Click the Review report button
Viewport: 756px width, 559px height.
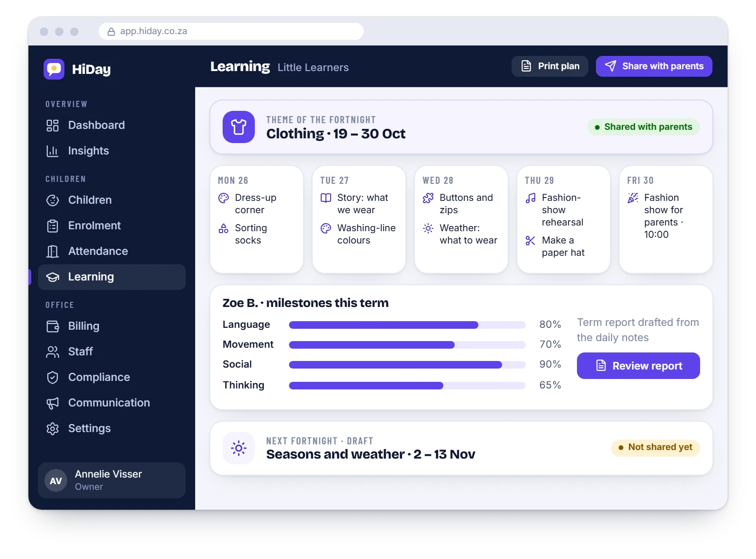point(639,366)
